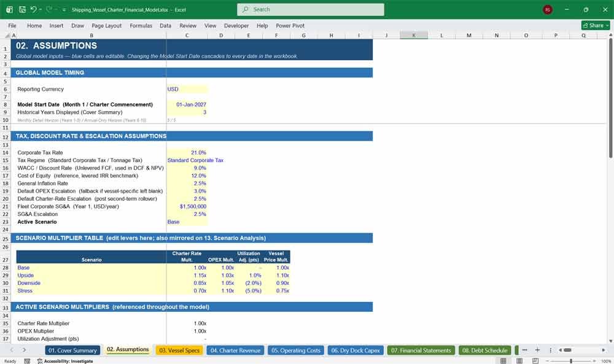Select the Cost of Equity 12.0% cell
614x364 pixels.
(187, 176)
